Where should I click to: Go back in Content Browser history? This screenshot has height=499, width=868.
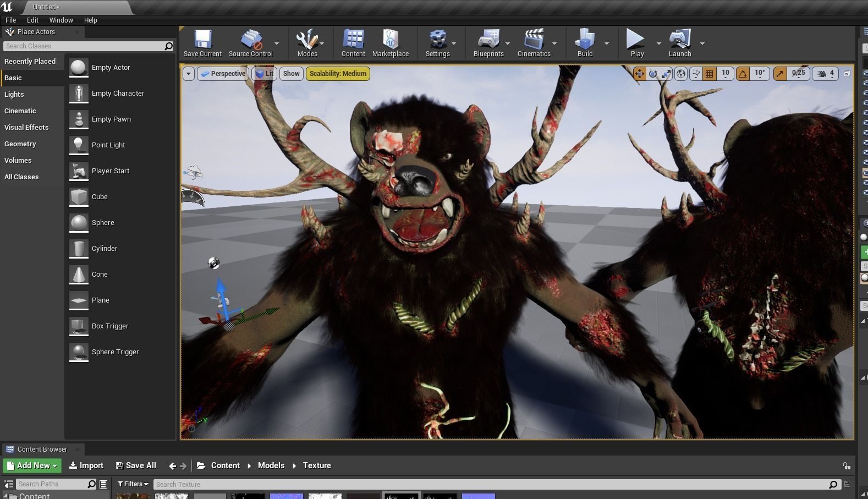pos(172,466)
